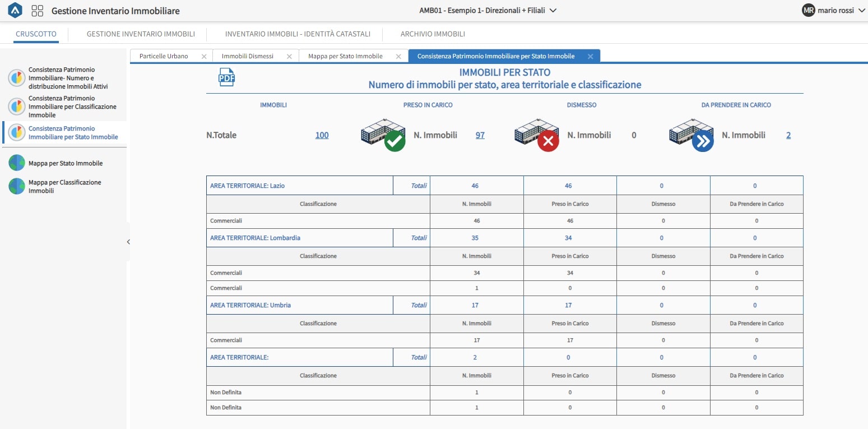Click AREA TERRITORIALE: Lazio header
This screenshot has height=429, width=868.
coord(248,186)
